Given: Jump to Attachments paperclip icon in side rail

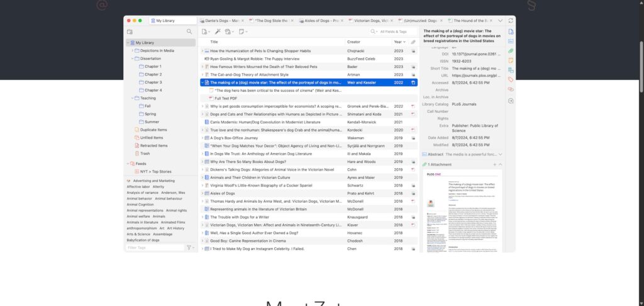Looking at the screenshot, I should click(x=511, y=51).
